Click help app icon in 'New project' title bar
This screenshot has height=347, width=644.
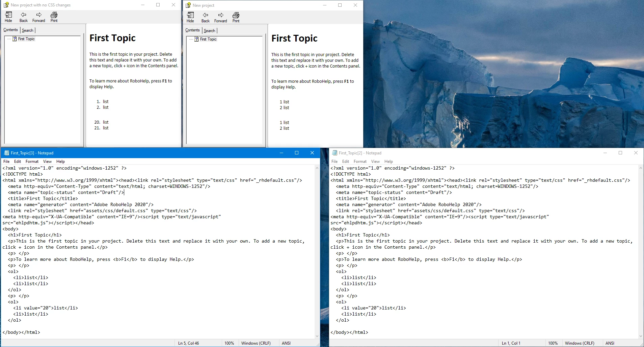(x=188, y=5)
